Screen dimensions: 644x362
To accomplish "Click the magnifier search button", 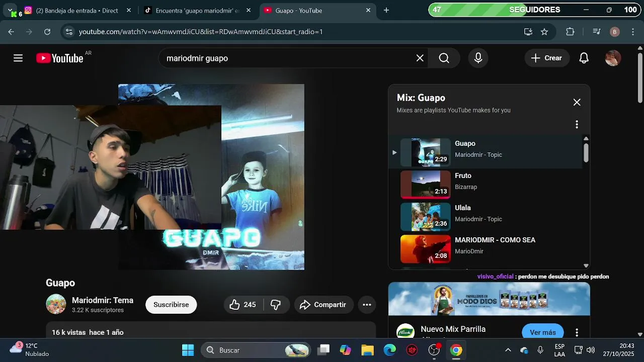I will (x=444, y=58).
